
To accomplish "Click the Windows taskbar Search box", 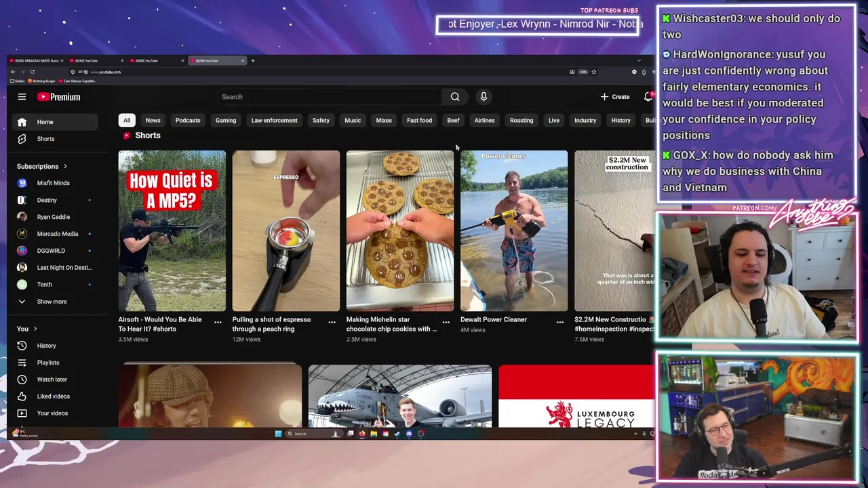I will point(315,434).
